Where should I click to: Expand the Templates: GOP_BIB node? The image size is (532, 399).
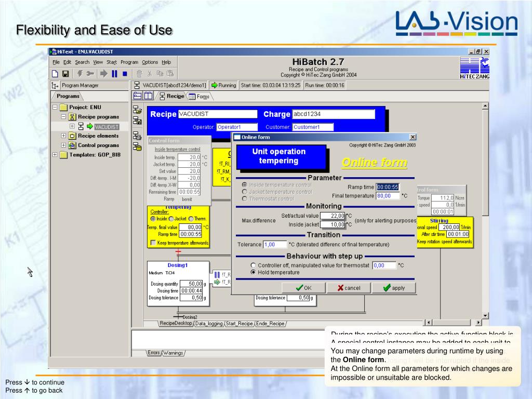tap(55, 155)
